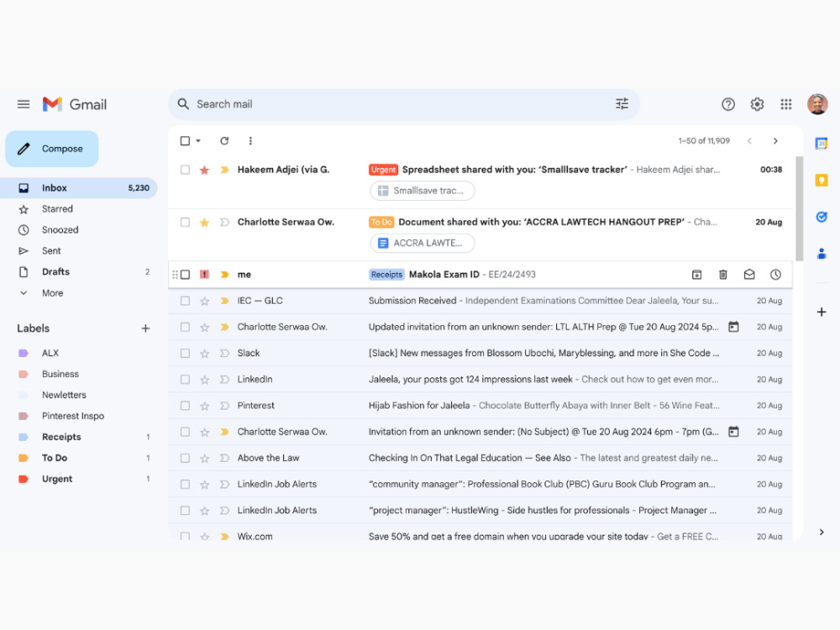Open the main menu hamburger icon
This screenshot has width=840, height=630.
tap(24, 104)
